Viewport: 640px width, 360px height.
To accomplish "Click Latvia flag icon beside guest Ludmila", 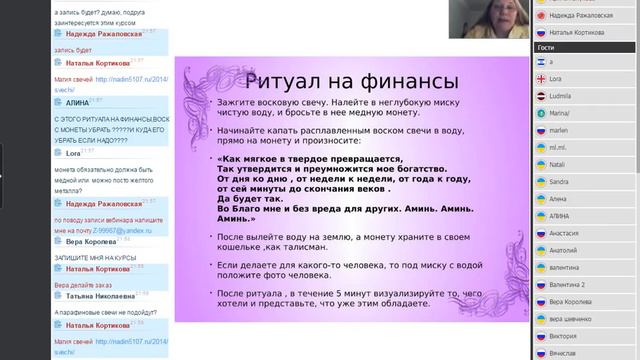I will coord(541,96).
